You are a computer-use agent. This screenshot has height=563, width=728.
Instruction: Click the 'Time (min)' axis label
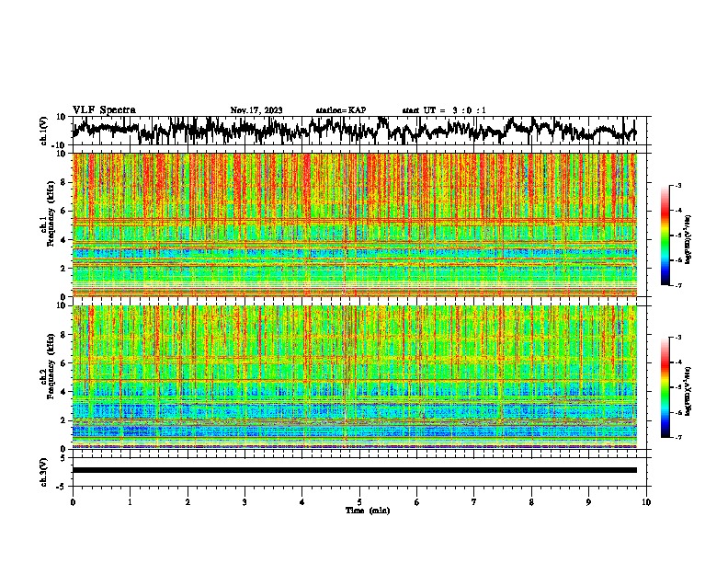pyautogui.click(x=368, y=511)
